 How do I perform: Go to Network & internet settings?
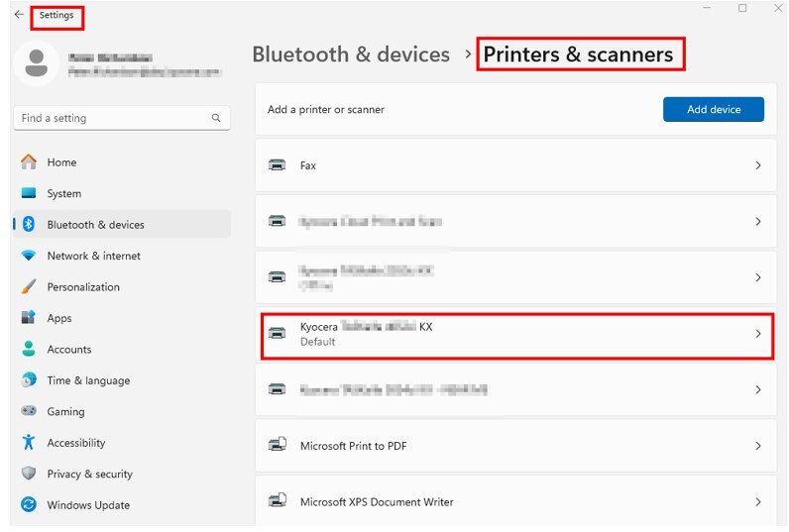[122, 256]
